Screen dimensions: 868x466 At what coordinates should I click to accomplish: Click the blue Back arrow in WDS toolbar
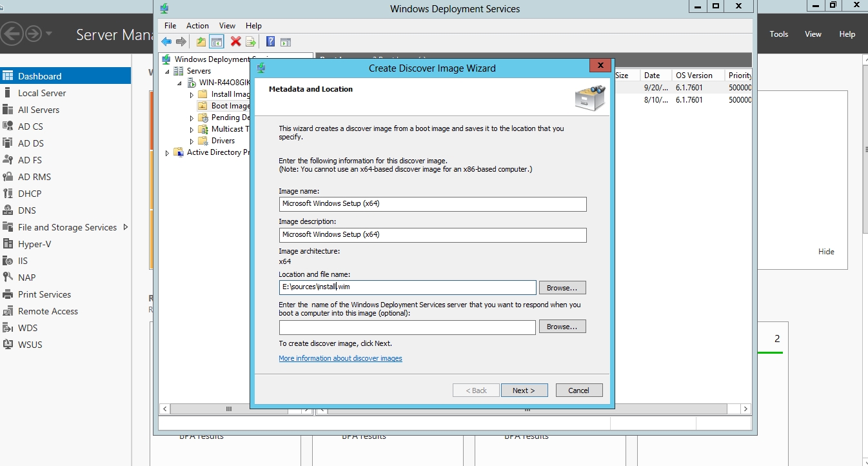pos(166,42)
